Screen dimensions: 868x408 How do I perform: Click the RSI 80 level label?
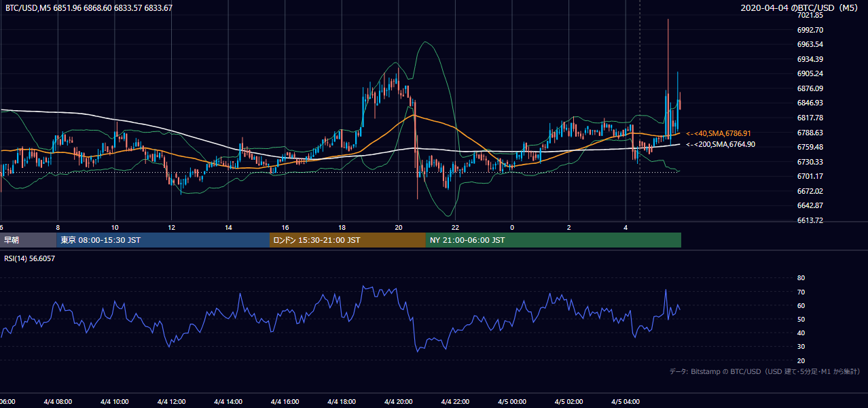[x=801, y=278]
